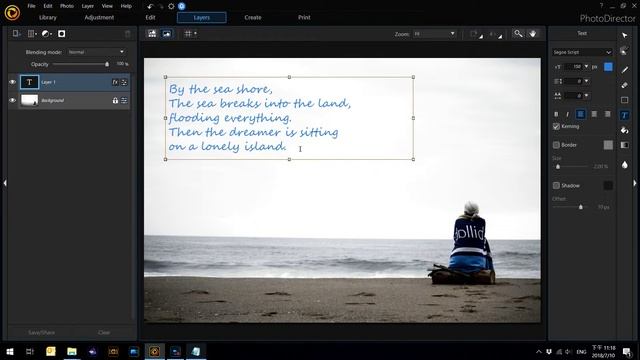Viewport: 640px width, 360px height.
Task: Toggle the Background layer lock
Action: point(115,100)
